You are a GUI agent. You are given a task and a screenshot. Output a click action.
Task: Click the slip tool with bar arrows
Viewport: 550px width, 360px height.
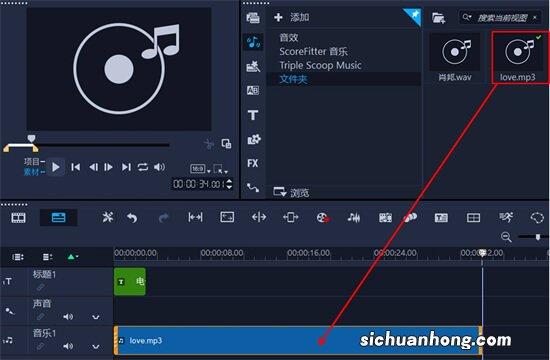[195, 218]
